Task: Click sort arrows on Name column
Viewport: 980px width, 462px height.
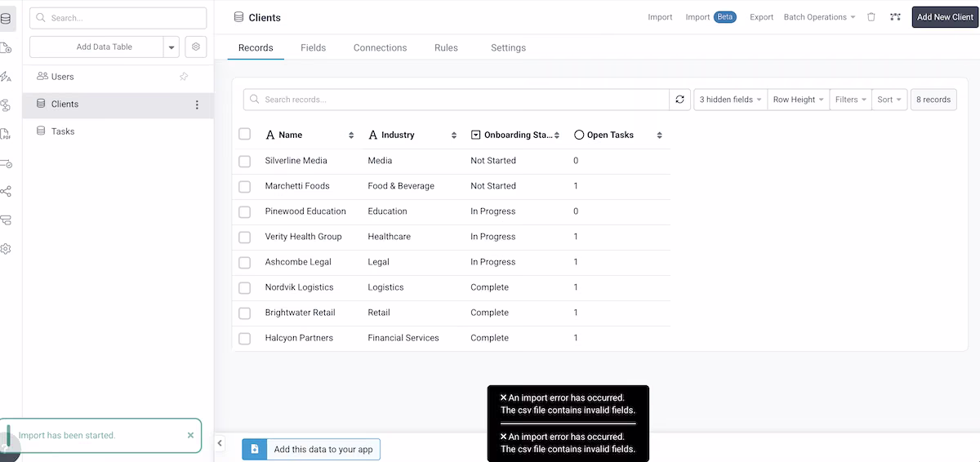Action: coord(351,135)
